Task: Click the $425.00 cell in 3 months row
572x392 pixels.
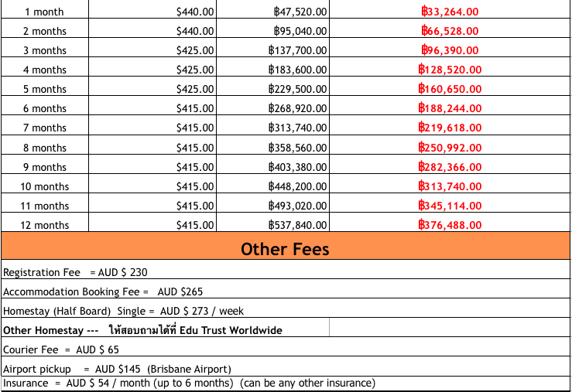Action: [x=195, y=50]
